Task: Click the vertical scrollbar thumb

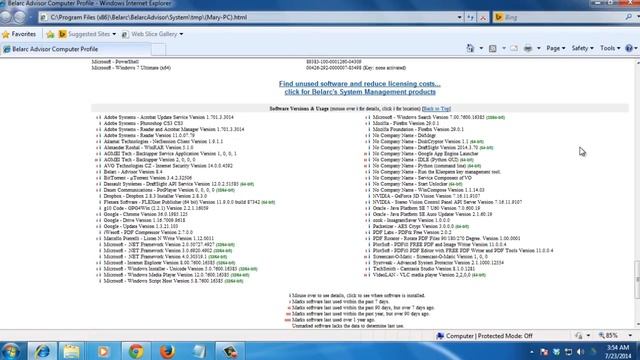Action: point(637,280)
